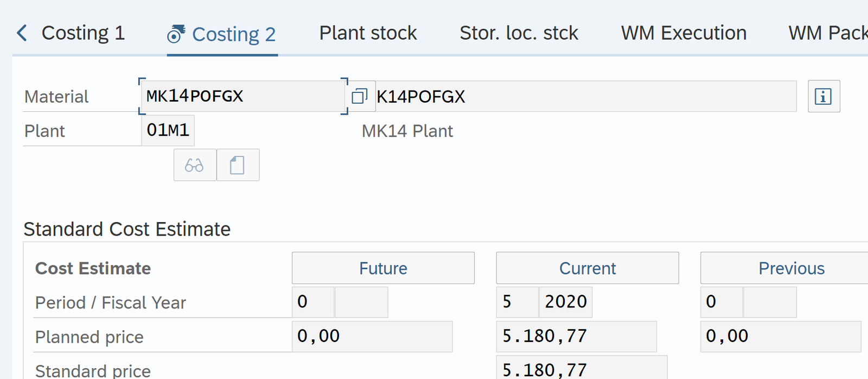Open the material value help copy icon
This screenshot has height=379, width=868.
[x=359, y=97]
